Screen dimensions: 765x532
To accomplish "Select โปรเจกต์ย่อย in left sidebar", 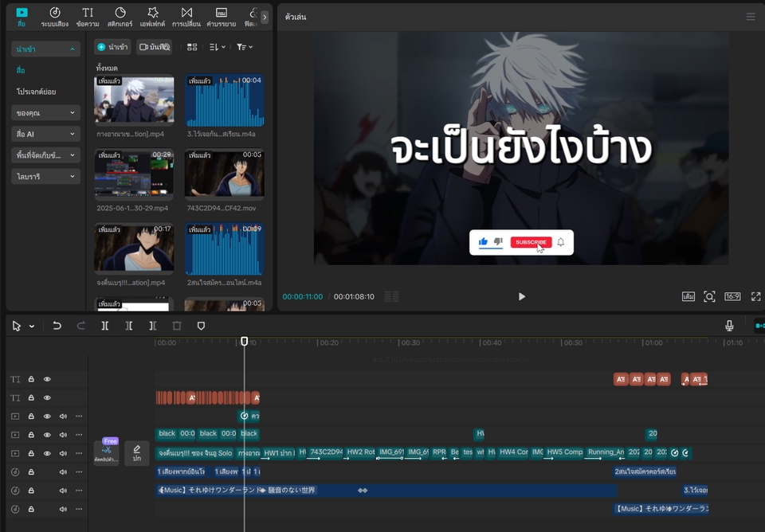I will pyautogui.click(x=36, y=92).
